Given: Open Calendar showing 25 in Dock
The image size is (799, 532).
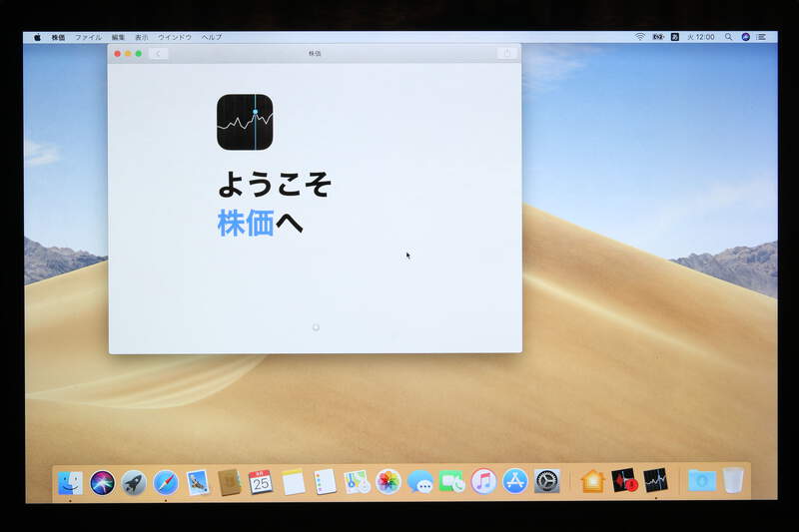Looking at the screenshot, I should (261, 482).
